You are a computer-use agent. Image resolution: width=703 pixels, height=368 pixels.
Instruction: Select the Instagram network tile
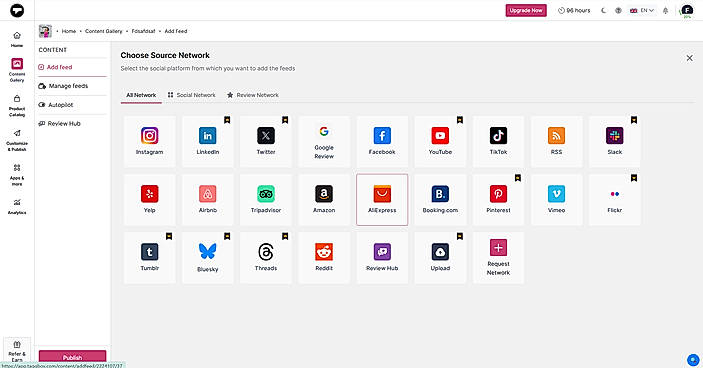click(149, 142)
